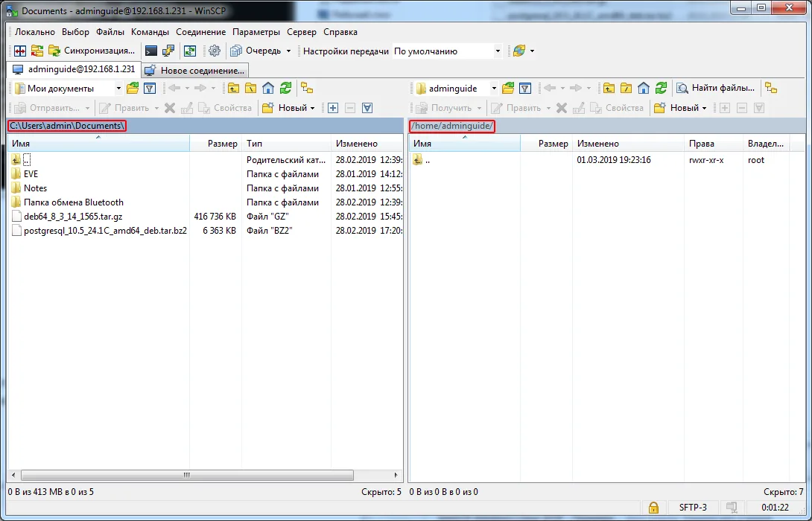The width and height of the screenshot is (812, 521).
Task: Click the local path C:\Users\admin\Documents\
Action: [x=67, y=126]
